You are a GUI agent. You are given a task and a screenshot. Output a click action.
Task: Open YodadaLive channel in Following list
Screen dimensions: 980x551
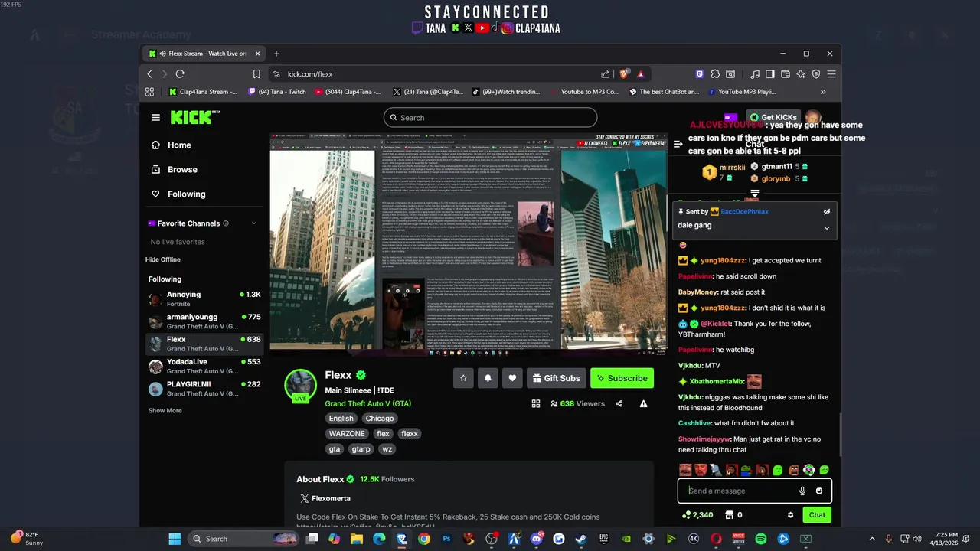(x=204, y=366)
